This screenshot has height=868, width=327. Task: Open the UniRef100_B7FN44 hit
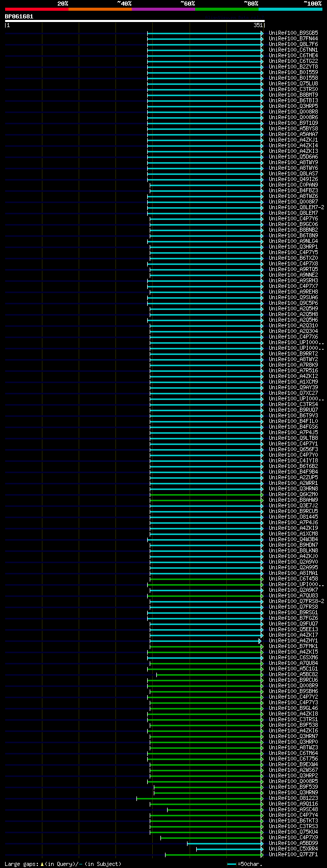293,39
